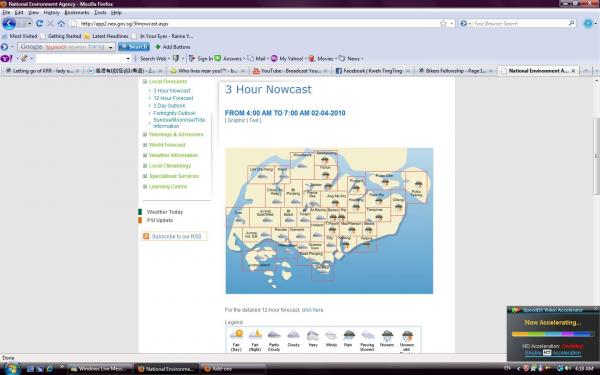Reload the page with the refresh icon
This screenshot has width=600, height=375.
[39, 24]
